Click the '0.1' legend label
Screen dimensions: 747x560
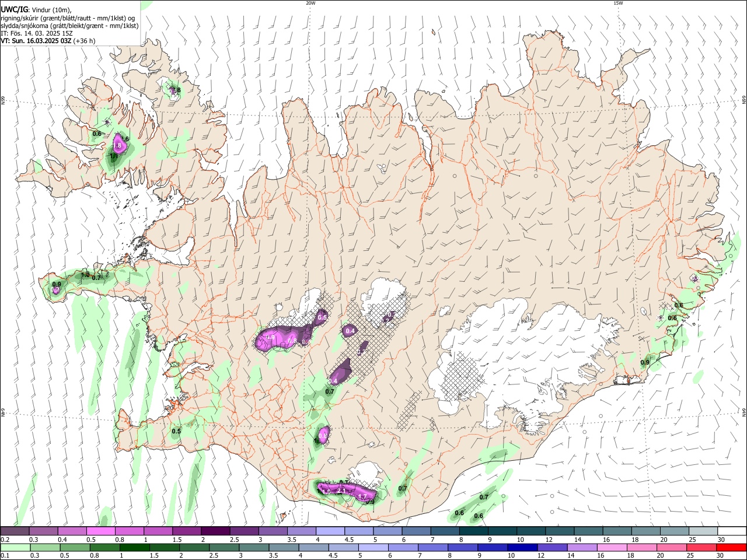pyautogui.click(x=5, y=555)
